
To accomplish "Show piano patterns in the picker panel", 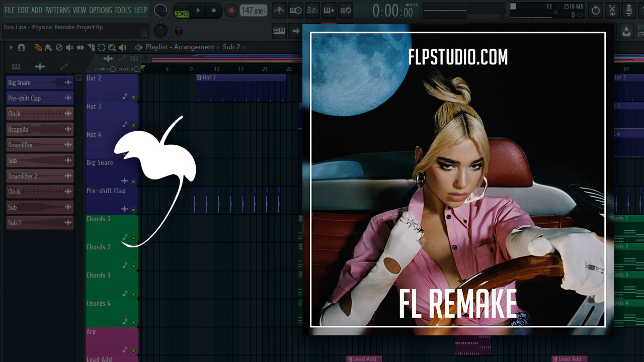I will click(16, 66).
